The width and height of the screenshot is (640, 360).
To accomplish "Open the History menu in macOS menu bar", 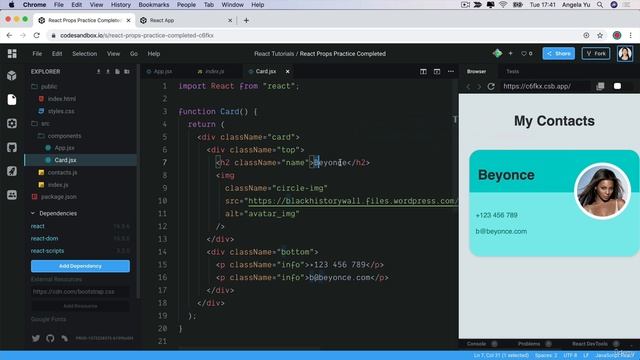I will (121, 5).
